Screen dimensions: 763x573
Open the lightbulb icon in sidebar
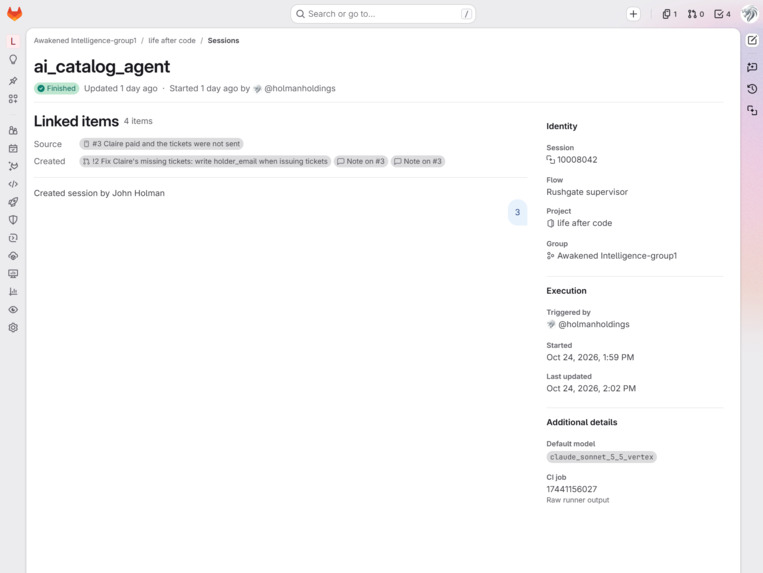point(13,59)
